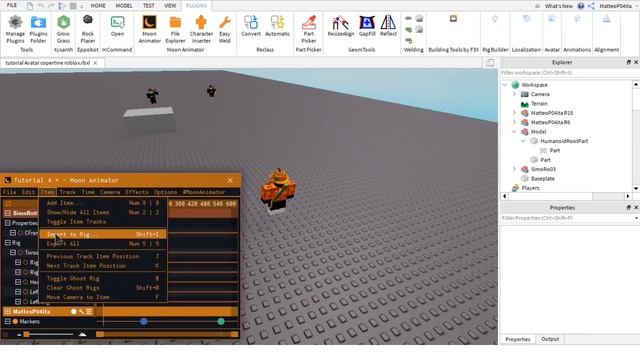Screen dimensions: 640x360
Task: Collapse the Properties track box
Action: pyautogui.click(x=7, y=223)
